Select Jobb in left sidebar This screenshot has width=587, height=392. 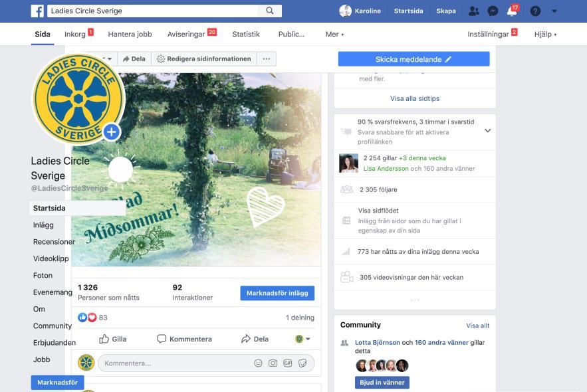pyautogui.click(x=42, y=359)
